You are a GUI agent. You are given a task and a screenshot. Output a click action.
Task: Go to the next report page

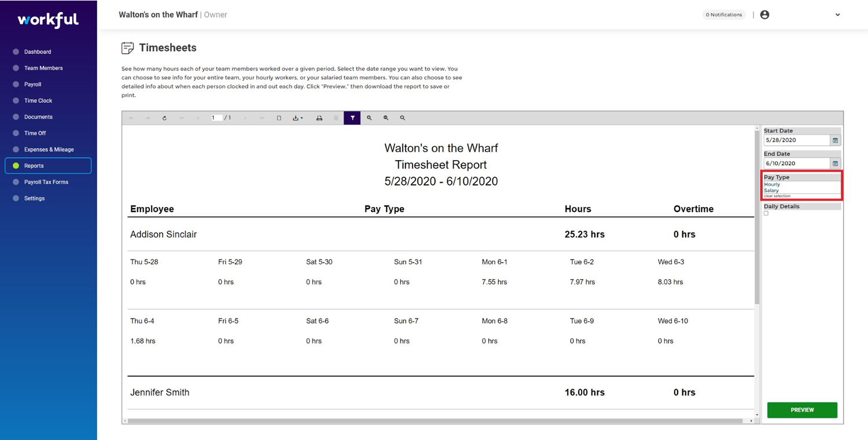[x=245, y=118]
